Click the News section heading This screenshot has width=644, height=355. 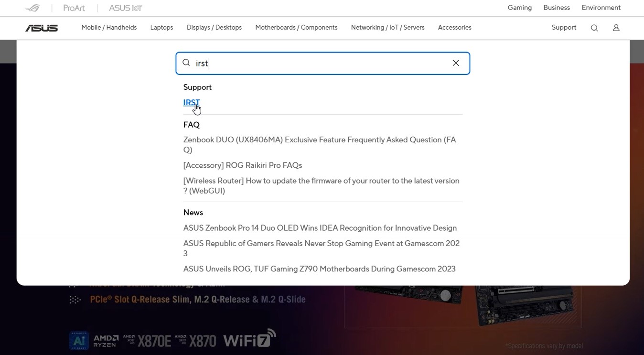(x=193, y=213)
